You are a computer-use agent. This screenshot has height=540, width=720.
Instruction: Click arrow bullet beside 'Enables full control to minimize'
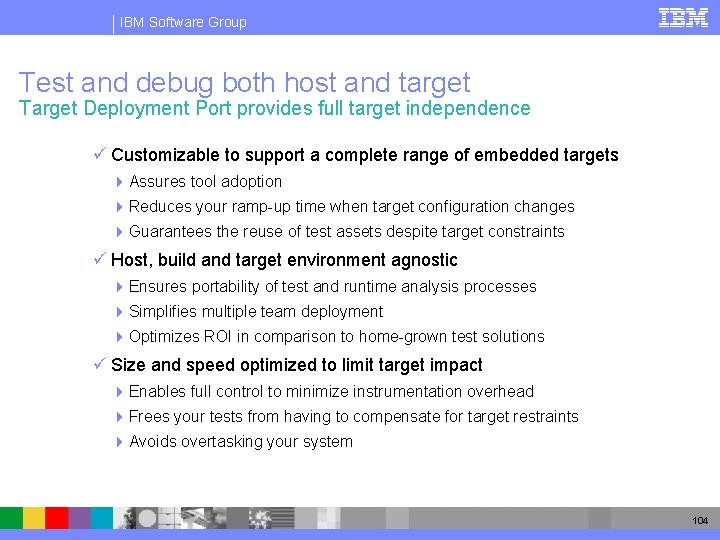pyautogui.click(x=119, y=392)
